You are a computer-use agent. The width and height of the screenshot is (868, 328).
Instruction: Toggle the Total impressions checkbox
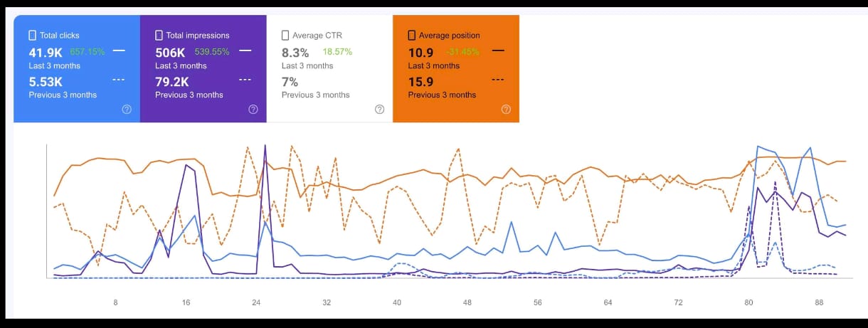coord(159,35)
